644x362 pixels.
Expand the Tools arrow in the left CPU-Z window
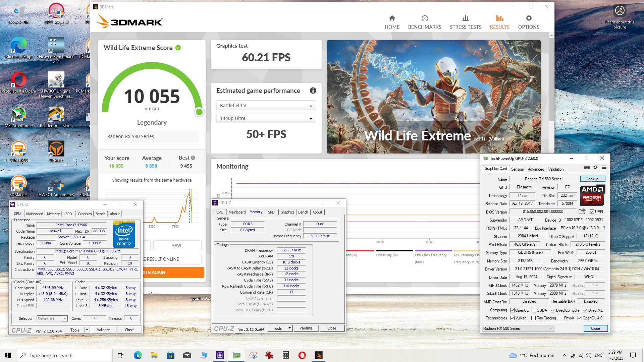click(x=87, y=330)
